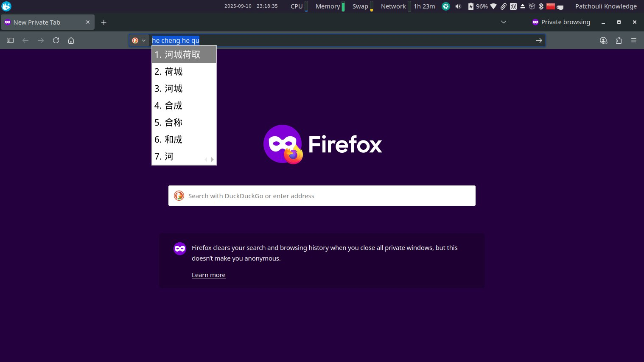Open the search engine dropdown chevron
Screen dimensions: 644x362
tap(143, 40)
